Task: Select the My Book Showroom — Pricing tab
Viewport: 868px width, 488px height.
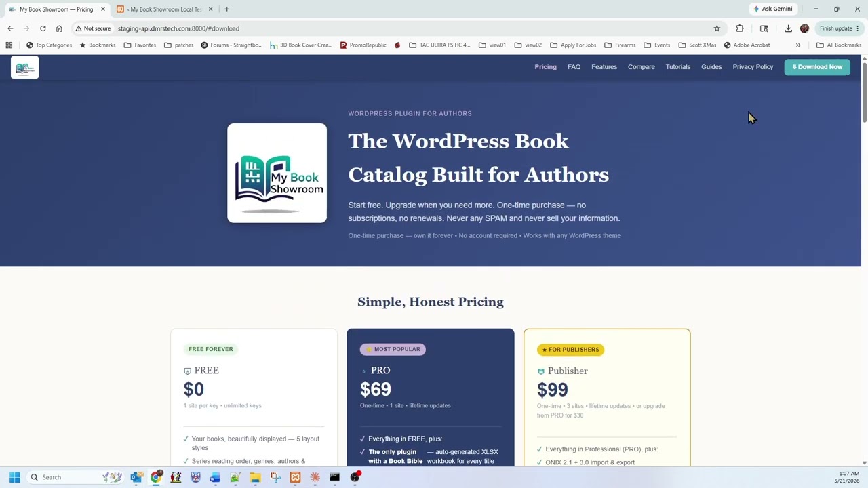Action: pos(56,9)
